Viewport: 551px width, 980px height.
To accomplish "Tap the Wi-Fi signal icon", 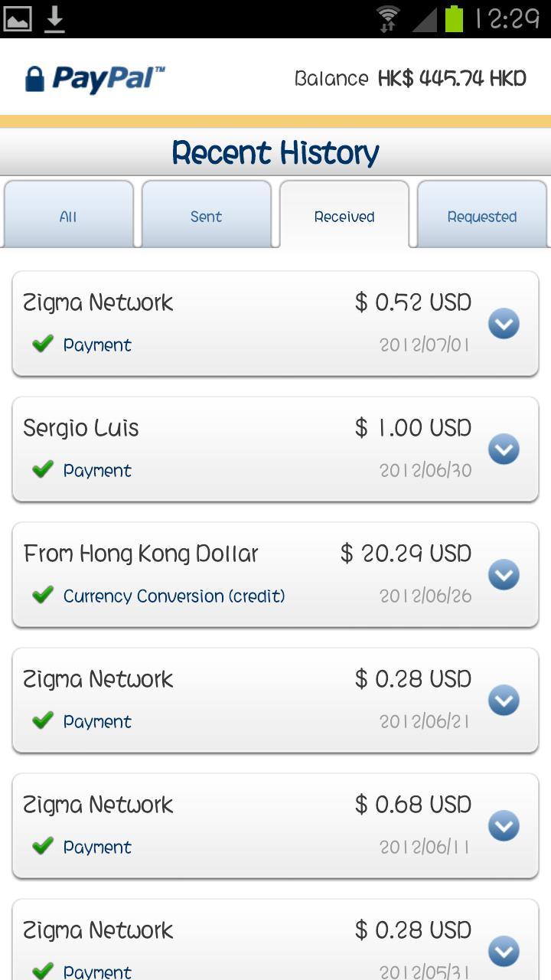I will point(389,19).
